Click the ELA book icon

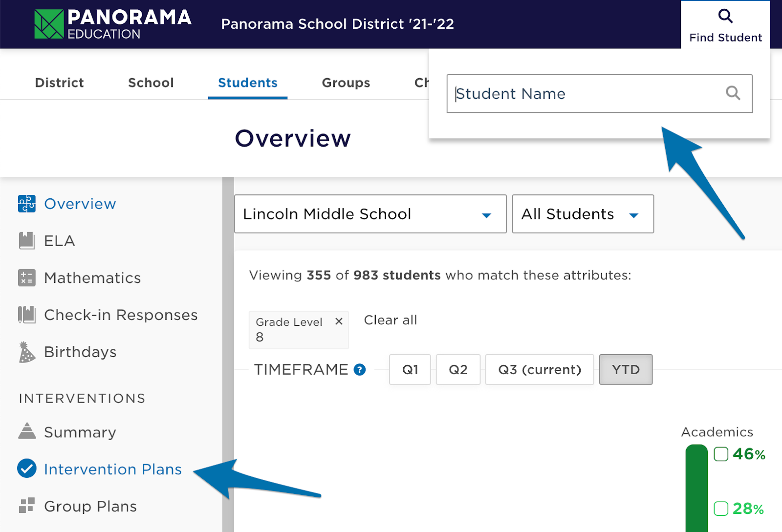tap(27, 241)
